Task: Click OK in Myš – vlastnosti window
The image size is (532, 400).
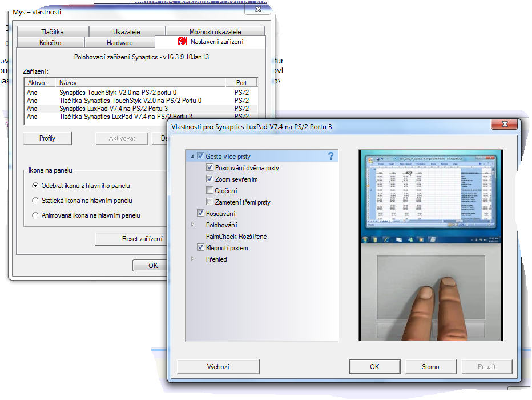Action: pyautogui.click(x=151, y=265)
